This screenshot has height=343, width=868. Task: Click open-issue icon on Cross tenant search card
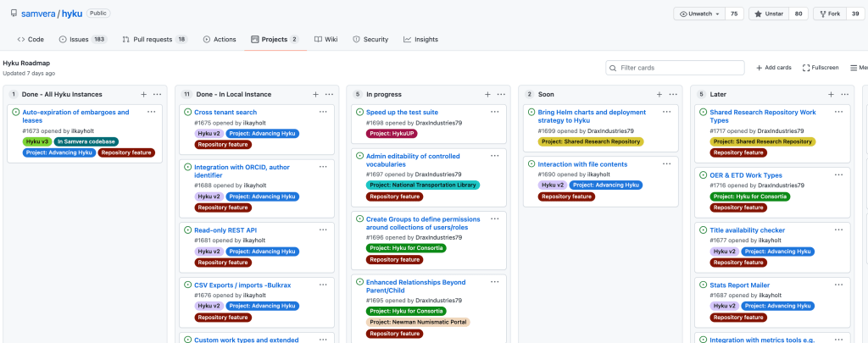(x=187, y=113)
